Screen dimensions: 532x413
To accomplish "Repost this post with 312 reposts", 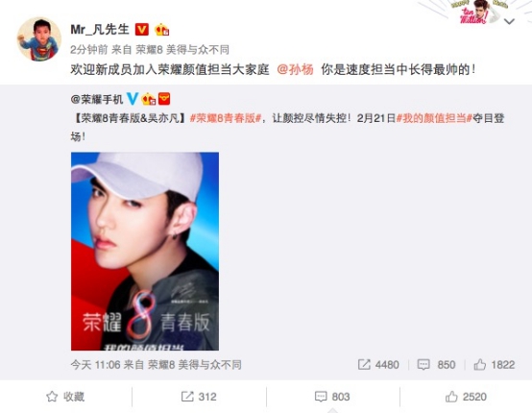I will click(199, 397).
